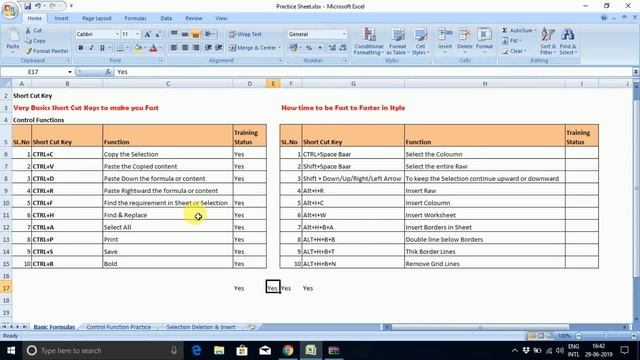Apply cell borders icon
The image size is (640, 360).
tap(120, 48)
